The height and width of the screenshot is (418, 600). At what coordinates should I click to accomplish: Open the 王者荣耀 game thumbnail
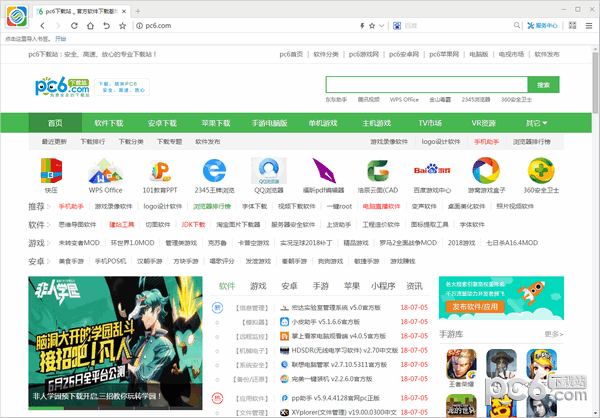(x=461, y=364)
